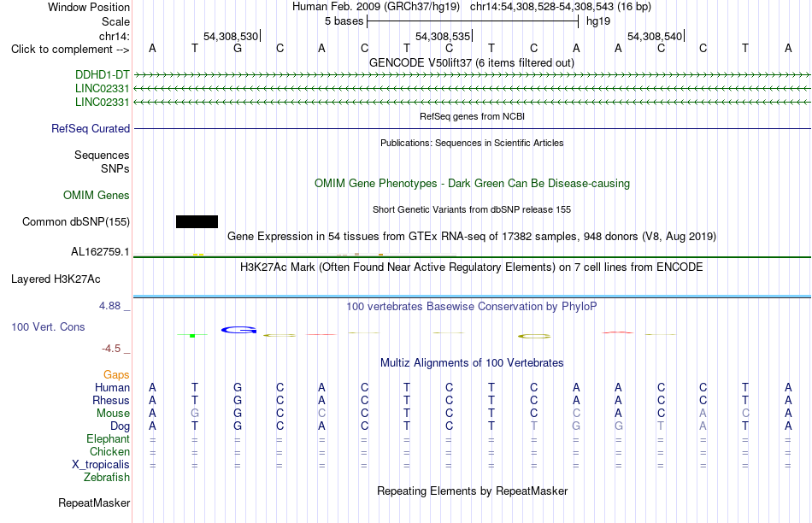Click the chr14: ruler label
The image size is (812, 523).
click(115, 36)
